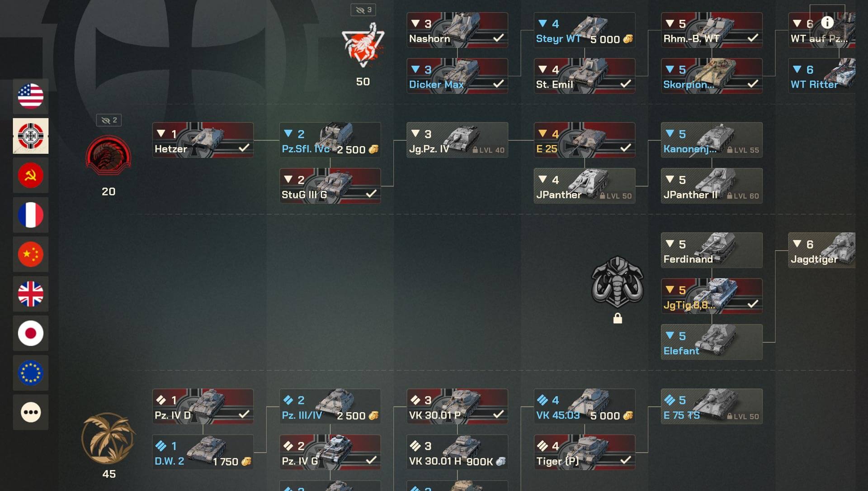The width and height of the screenshot is (868, 491).
Task: Select the United Kingdom flag
Action: click(31, 294)
